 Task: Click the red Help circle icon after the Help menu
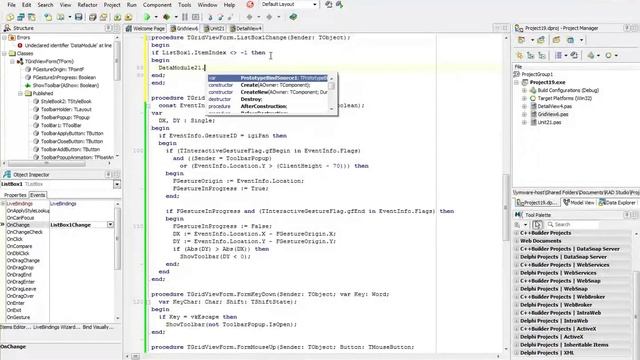click(x=250, y=4)
